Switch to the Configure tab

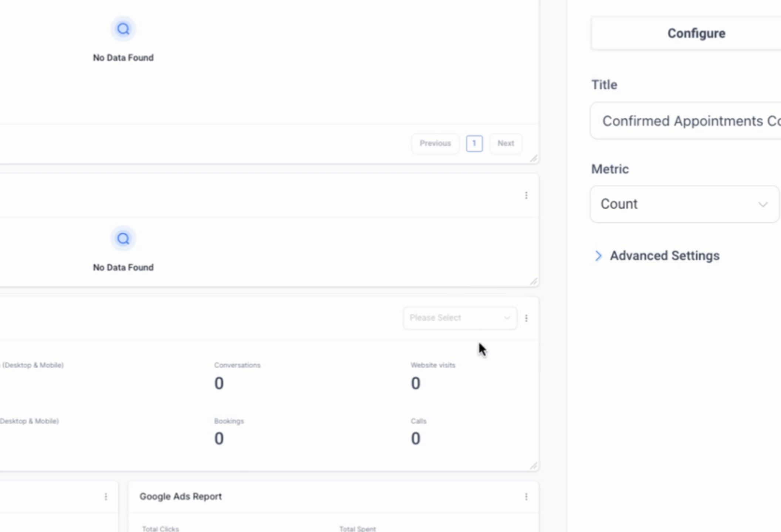[x=696, y=33]
